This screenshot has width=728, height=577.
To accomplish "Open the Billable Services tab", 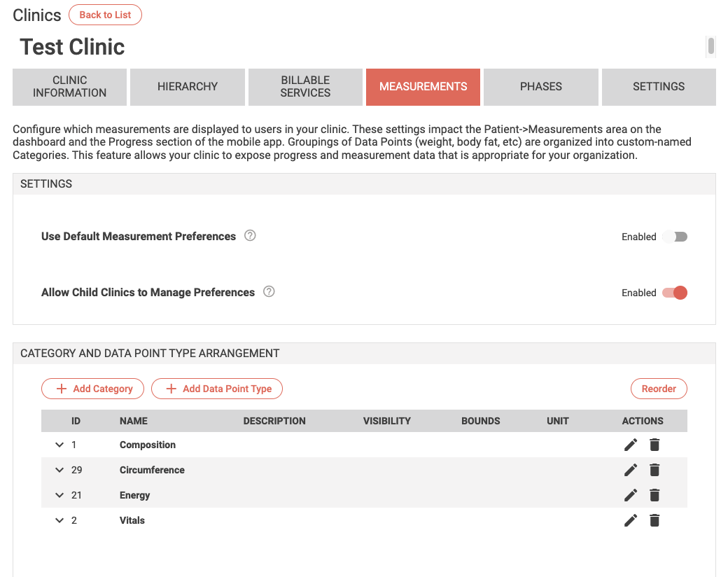I will point(305,87).
